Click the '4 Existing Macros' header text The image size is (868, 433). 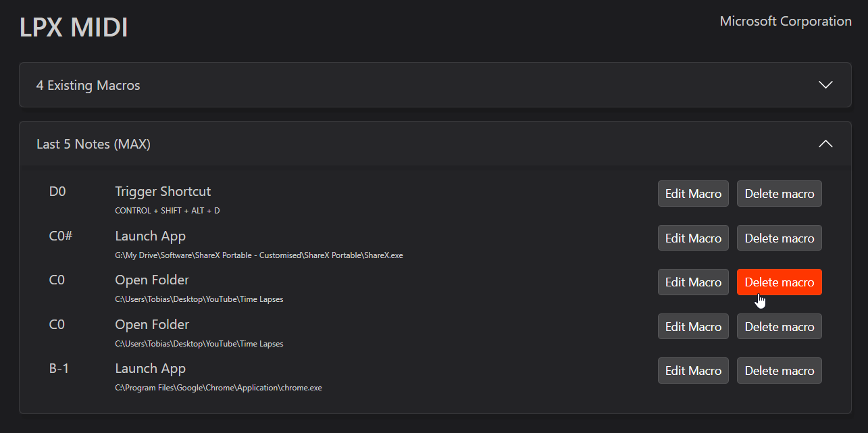tap(88, 86)
